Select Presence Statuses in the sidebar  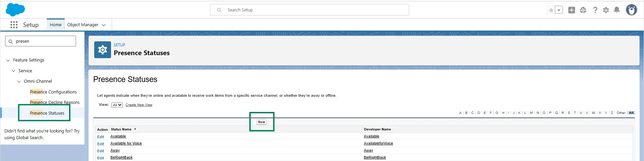point(47,113)
